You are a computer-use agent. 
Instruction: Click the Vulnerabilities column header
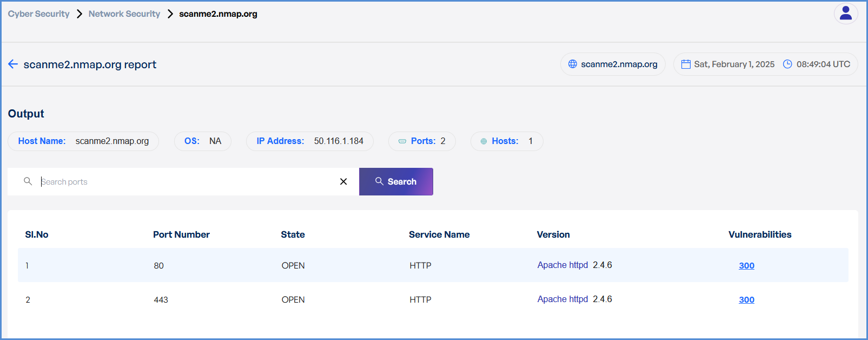coord(760,234)
